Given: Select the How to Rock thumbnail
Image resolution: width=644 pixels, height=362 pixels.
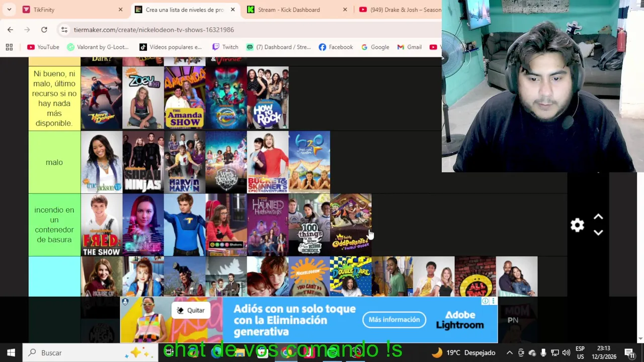Looking at the screenshot, I should (x=268, y=98).
